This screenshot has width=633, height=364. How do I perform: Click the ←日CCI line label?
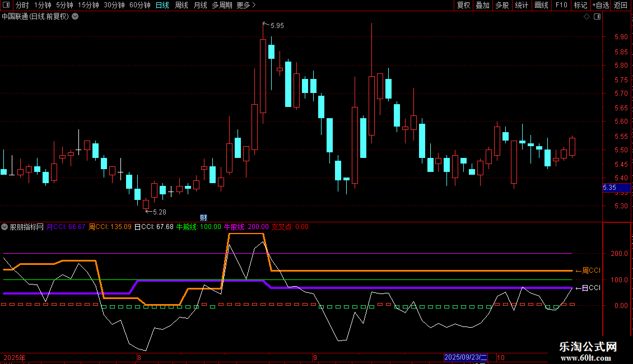(x=588, y=288)
